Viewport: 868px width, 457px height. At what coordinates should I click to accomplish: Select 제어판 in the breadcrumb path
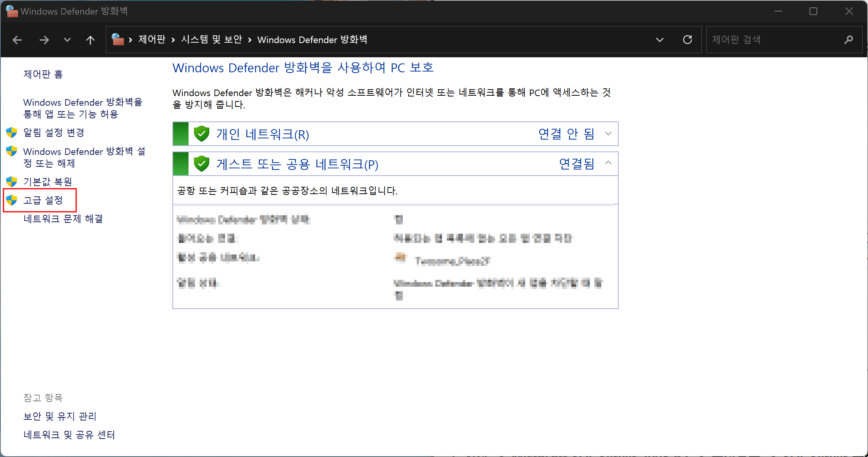click(x=152, y=39)
